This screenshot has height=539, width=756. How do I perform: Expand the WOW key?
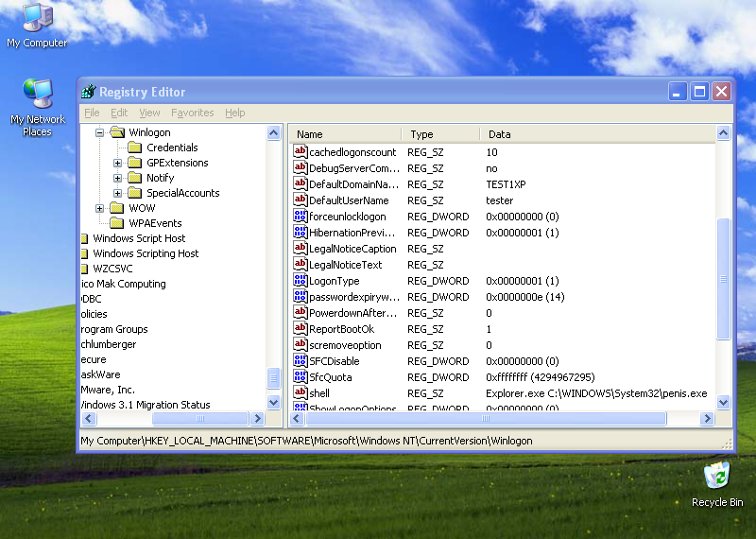(x=99, y=208)
